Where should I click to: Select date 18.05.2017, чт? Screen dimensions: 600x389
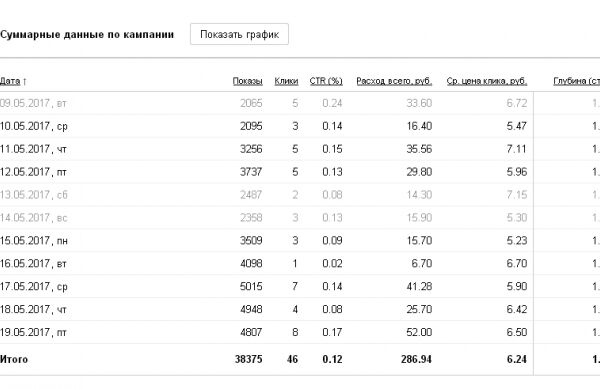pyautogui.click(x=34, y=309)
